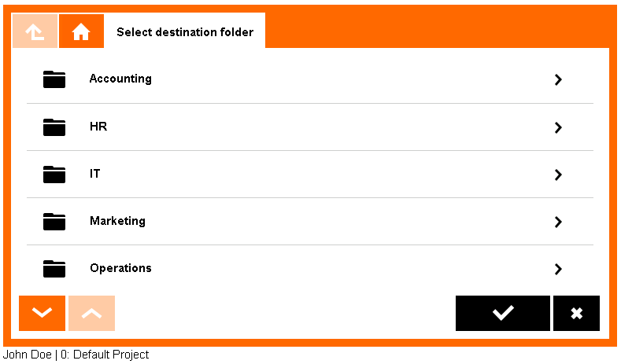Click the IT folder icon

click(54, 174)
